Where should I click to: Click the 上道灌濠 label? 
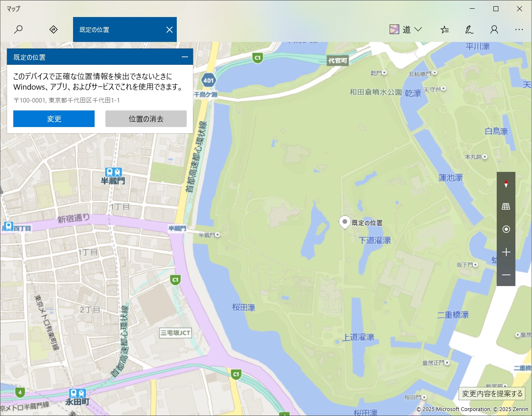click(x=359, y=337)
